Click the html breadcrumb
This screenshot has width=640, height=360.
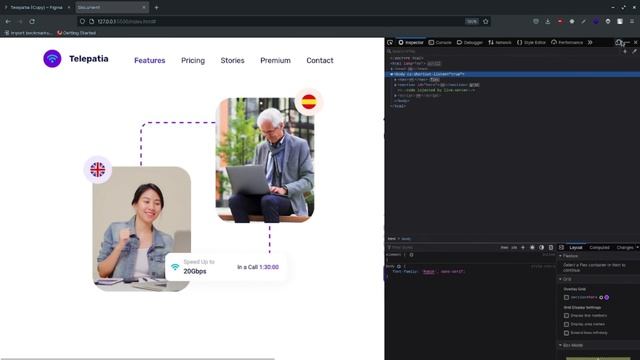click(x=392, y=239)
